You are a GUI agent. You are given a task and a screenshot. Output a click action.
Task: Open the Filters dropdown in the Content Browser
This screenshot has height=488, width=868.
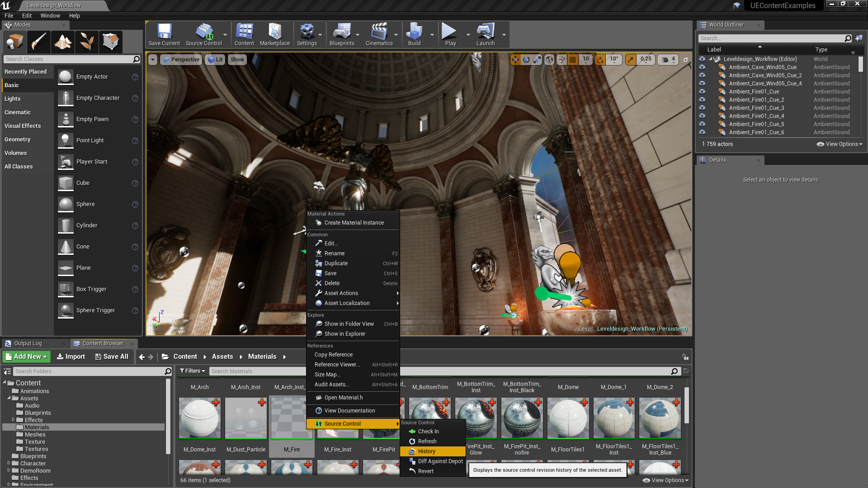[x=193, y=371]
